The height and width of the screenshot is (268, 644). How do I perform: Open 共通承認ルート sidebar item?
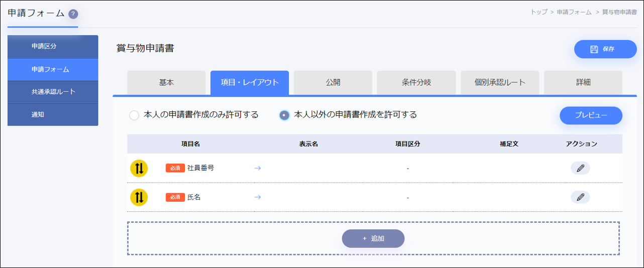coord(53,92)
